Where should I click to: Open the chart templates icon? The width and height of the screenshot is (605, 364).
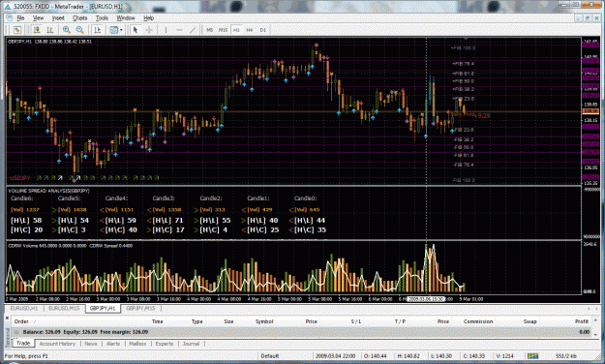click(113, 30)
